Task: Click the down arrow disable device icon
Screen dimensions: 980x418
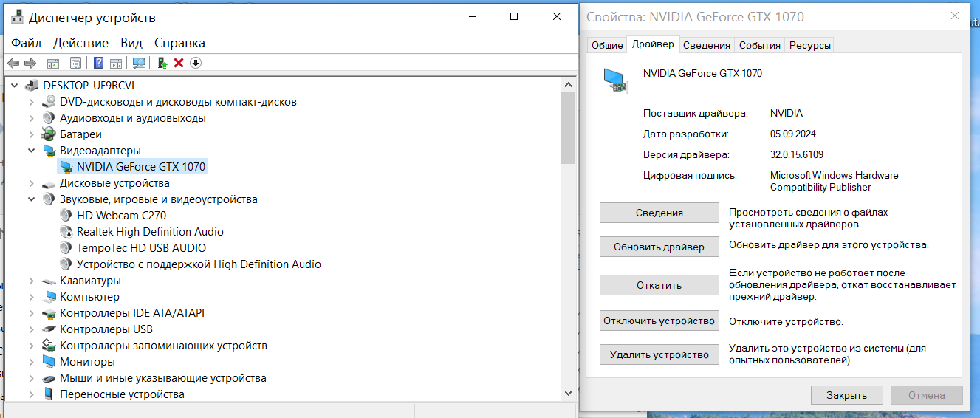Action: pos(196,63)
